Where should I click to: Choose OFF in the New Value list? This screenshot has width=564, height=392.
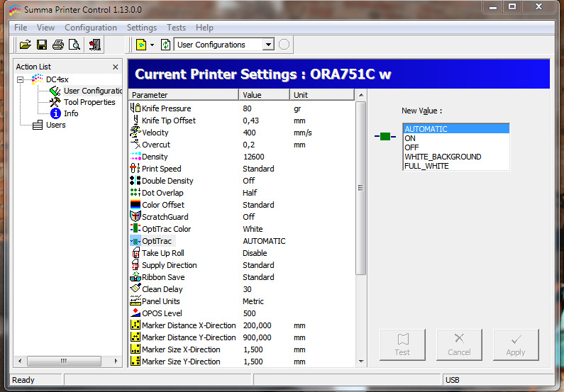[456, 147]
